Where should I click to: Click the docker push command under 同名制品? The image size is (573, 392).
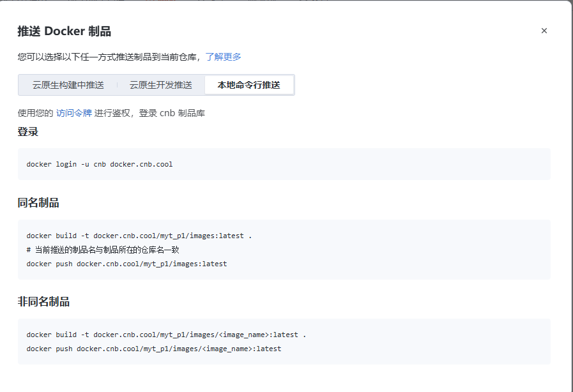(126, 264)
